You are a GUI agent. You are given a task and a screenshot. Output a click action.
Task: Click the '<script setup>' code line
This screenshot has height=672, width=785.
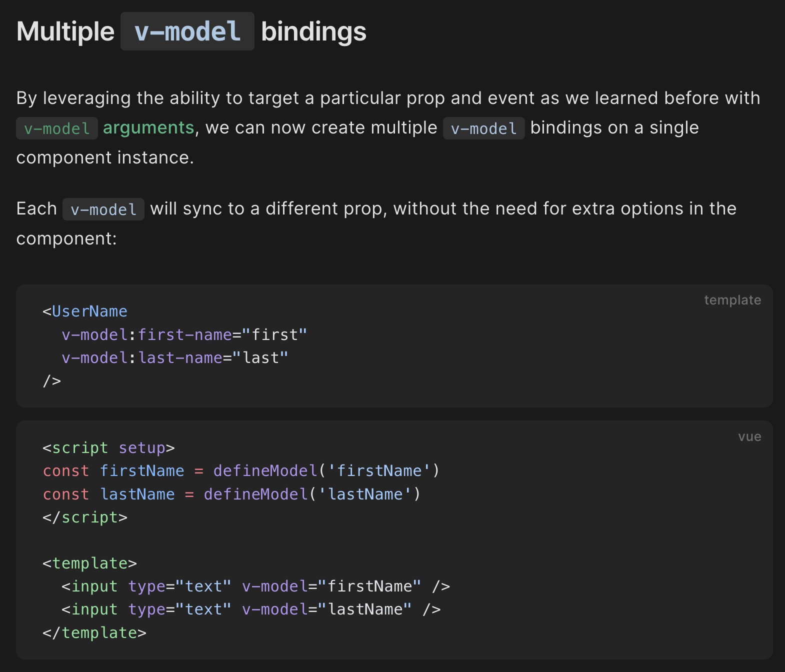click(108, 448)
